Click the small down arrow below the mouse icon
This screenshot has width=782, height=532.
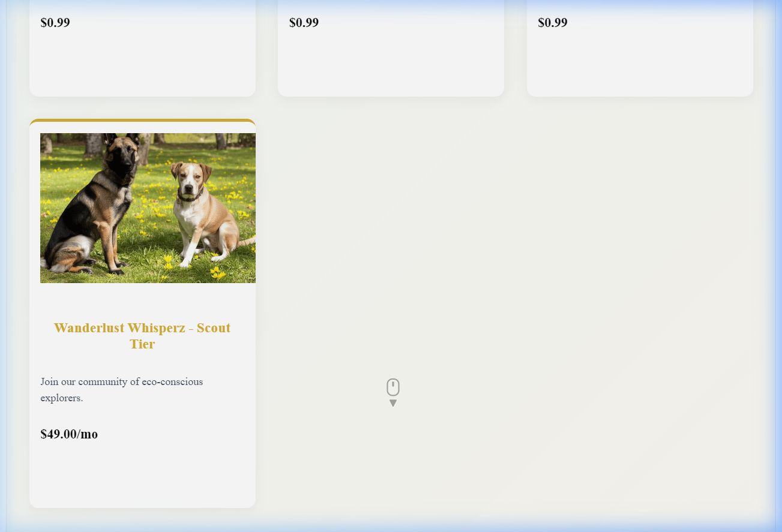[x=393, y=403]
